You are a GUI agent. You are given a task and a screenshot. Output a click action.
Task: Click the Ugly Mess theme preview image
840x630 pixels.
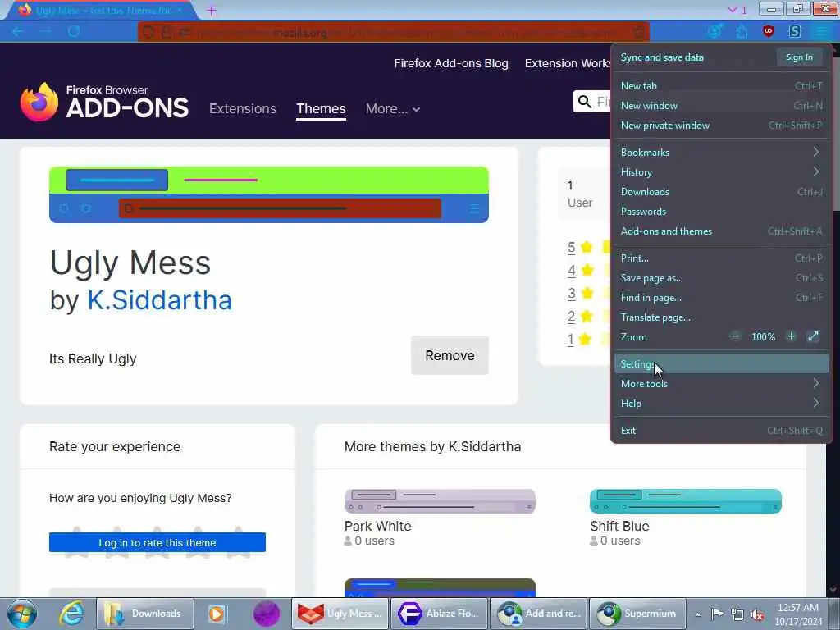click(x=269, y=194)
